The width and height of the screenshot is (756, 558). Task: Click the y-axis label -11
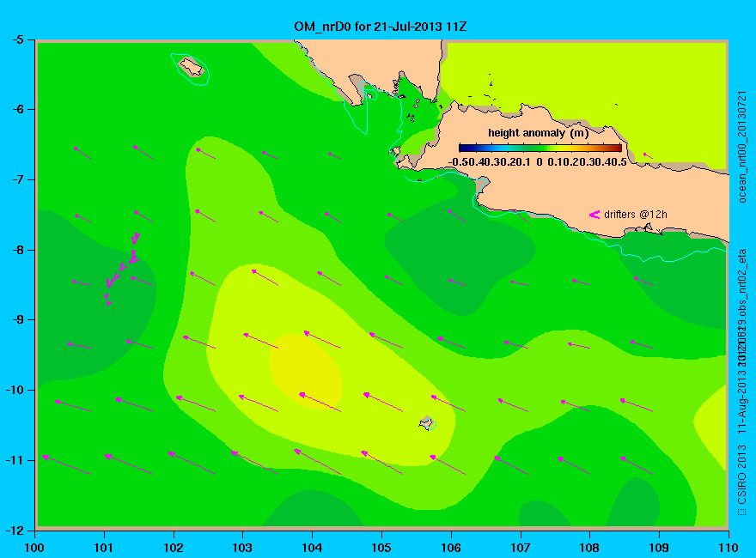15,460
